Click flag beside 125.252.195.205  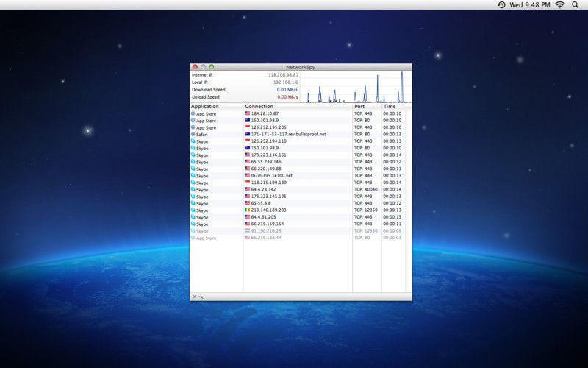247,127
